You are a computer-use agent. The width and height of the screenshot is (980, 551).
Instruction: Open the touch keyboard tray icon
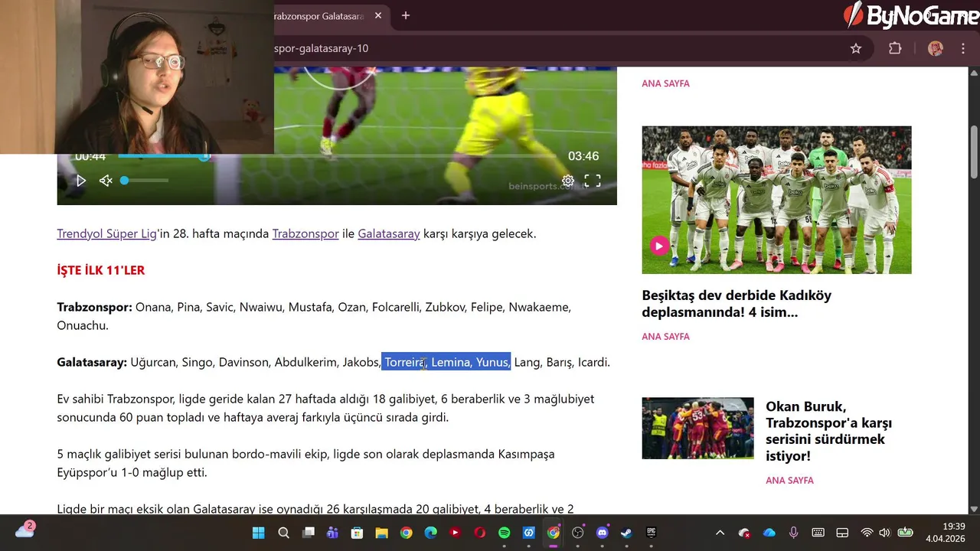(x=818, y=533)
